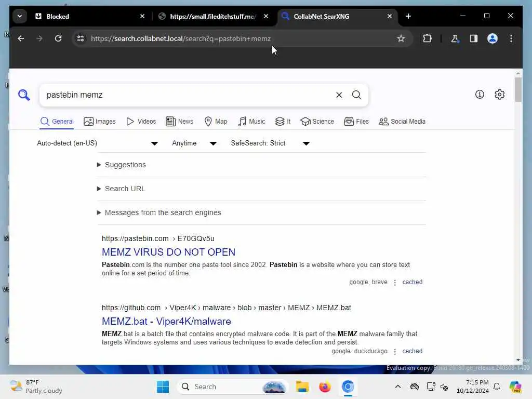Select the Files category tab
This screenshot has width=532, height=399.
(356, 122)
